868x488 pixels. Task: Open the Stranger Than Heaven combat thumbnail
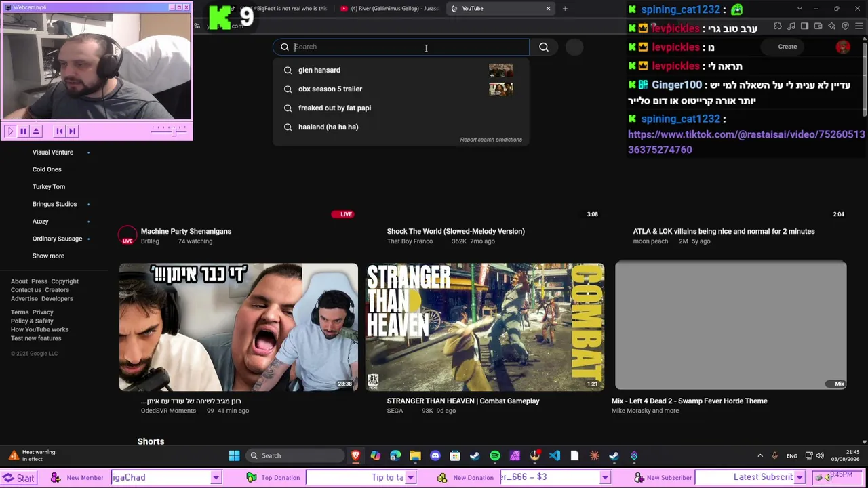(485, 327)
